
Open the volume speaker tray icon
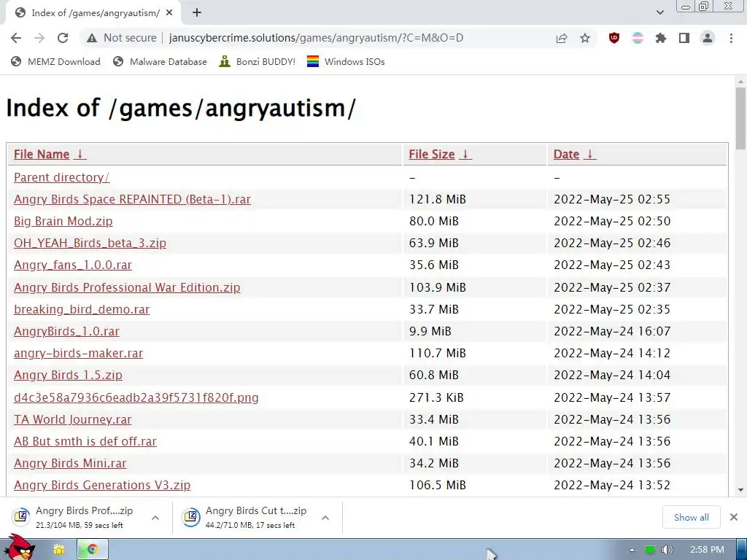click(x=667, y=550)
